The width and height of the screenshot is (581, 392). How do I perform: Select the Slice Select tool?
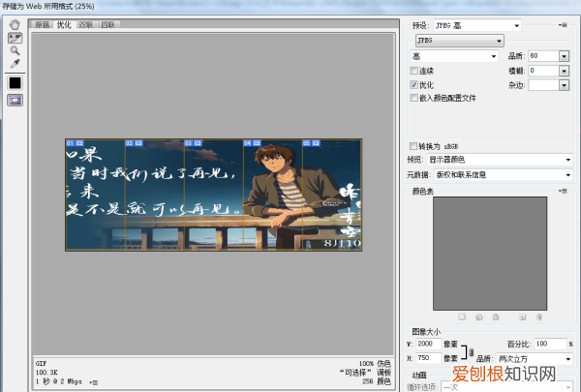(x=15, y=37)
